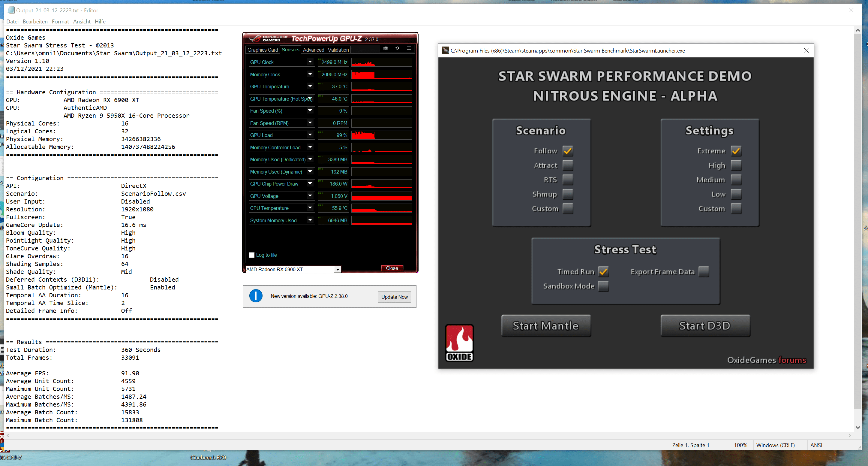Select the Attract scenario checkbox
The image size is (868, 466).
tap(568, 165)
